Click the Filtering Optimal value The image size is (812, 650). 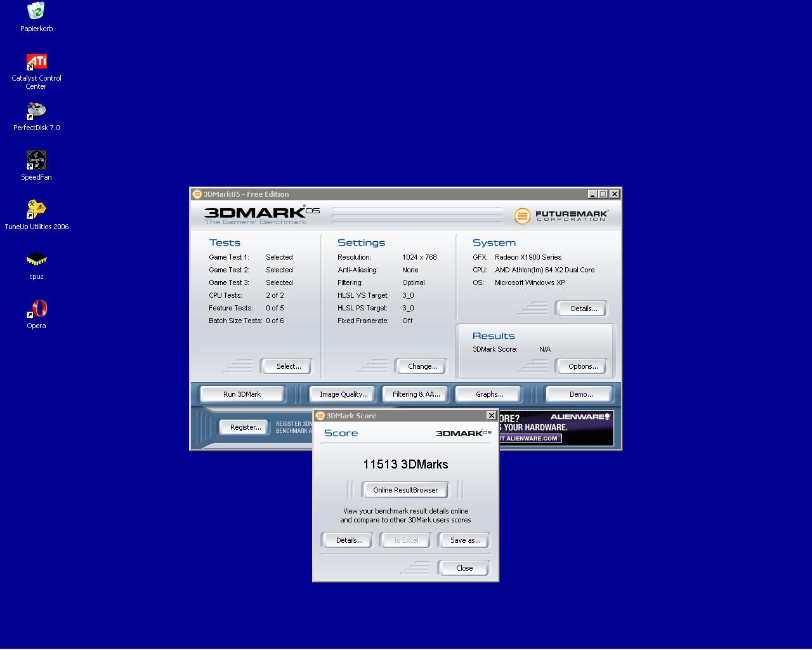(413, 282)
